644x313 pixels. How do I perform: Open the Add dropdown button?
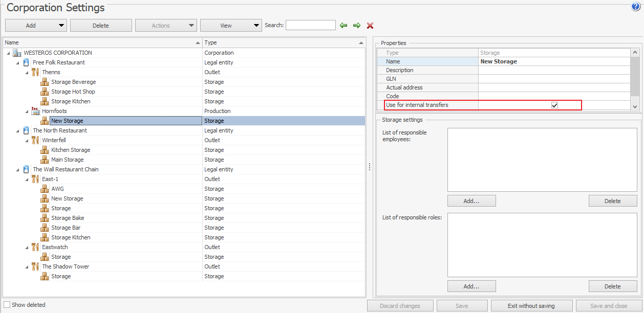click(36, 26)
